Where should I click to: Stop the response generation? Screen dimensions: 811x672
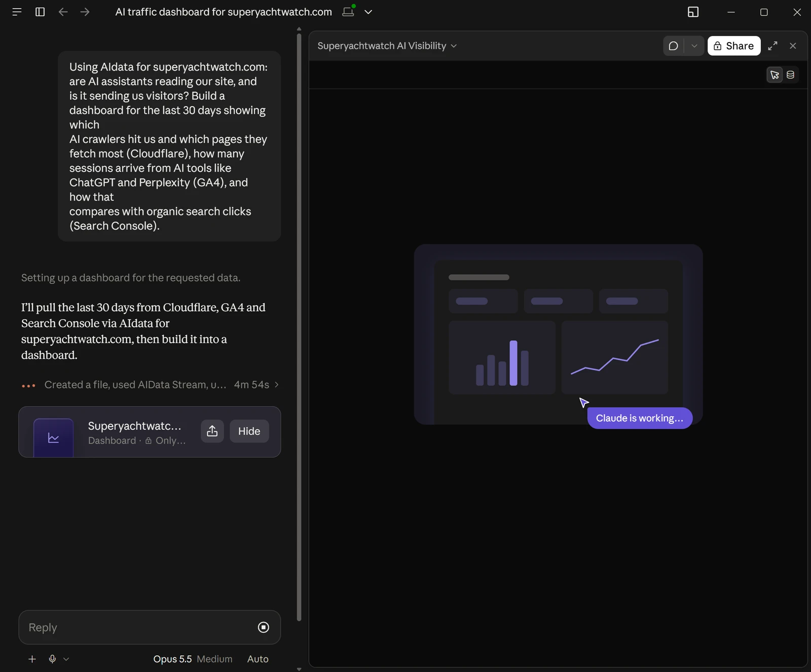264,627
